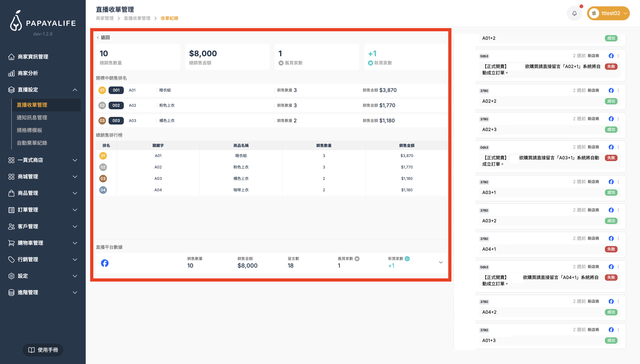Click the notification bell icon
This screenshot has height=364, width=640.
(x=574, y=13)
